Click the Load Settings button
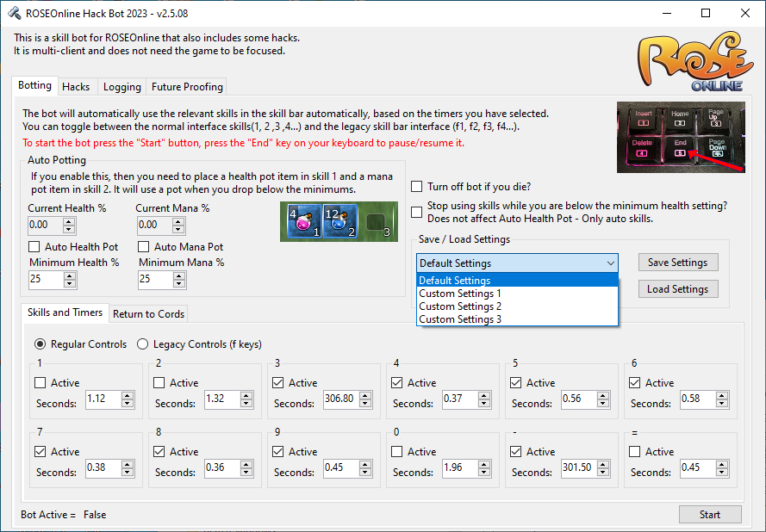 pos(678,289)
